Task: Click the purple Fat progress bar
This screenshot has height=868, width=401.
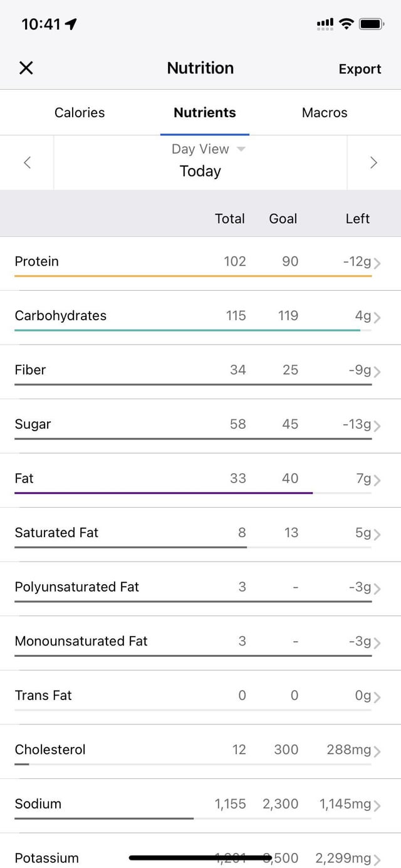Action: tap(163, 493)
